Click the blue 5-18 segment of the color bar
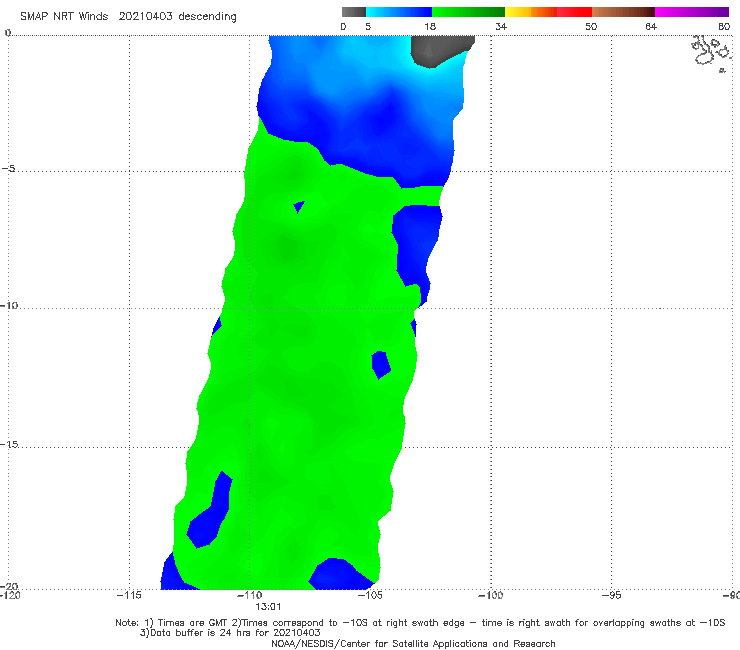The width and height of the screenshot is (740, 650). pos(399,12)
